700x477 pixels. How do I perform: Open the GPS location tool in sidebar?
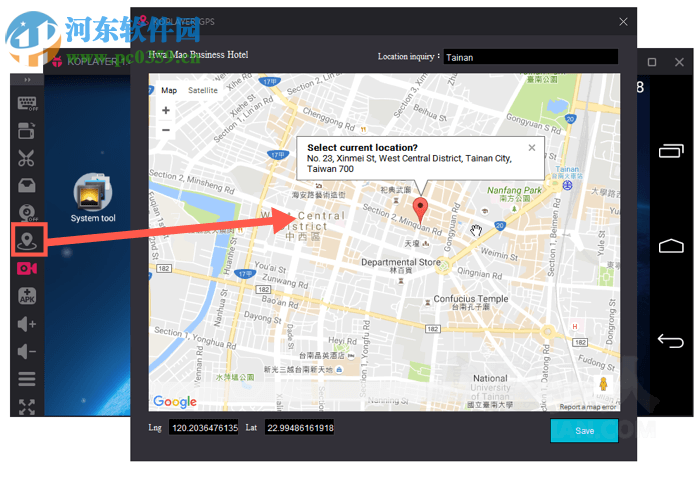[x=27, y=241]
